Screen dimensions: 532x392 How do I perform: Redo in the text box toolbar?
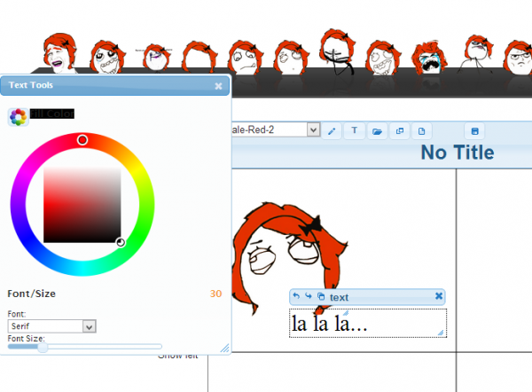click(308, 296)
